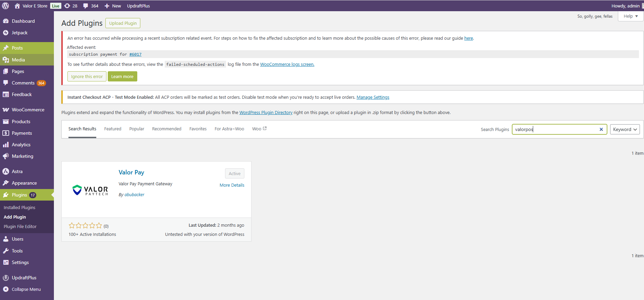Click the plus New icon in admin bar
644x300 pixels.
click(x=107, y=6)
